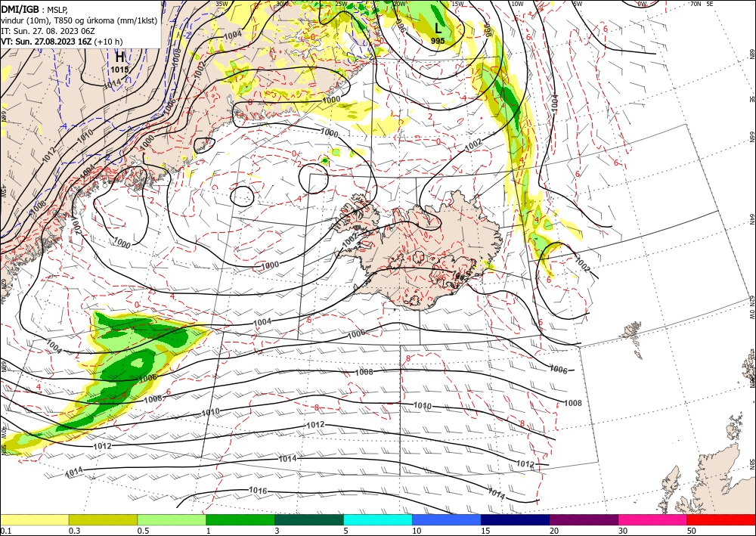This screenshot has width=756, height=536.
Task: Click the '1015' value under the H
Action: [x=119, y=70]
